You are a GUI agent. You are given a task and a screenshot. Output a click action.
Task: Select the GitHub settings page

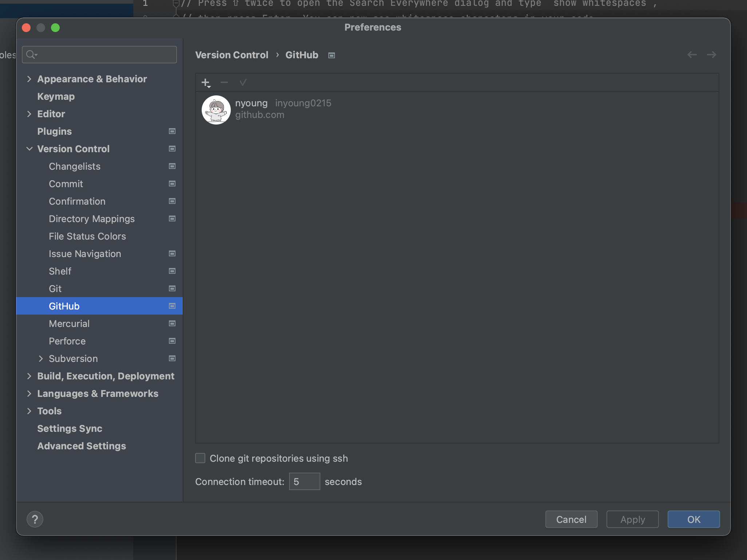click(x=99, y=306)
